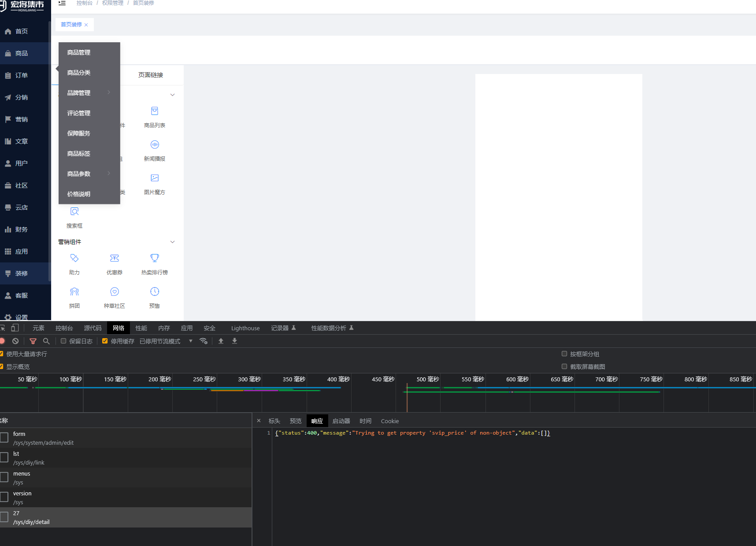
Task: Open 客服 in left sidebar
Action: [x=26, y=295]
